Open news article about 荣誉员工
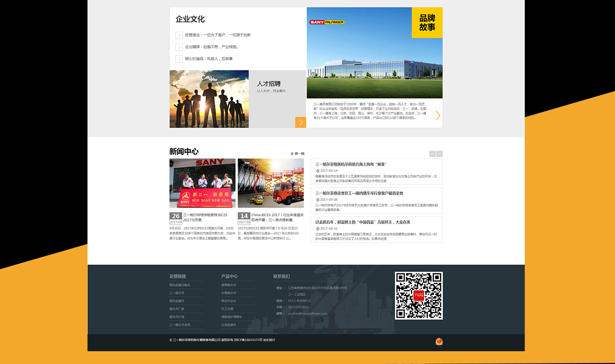The height and width of the screenshot is (364, 615). (359, 193)
